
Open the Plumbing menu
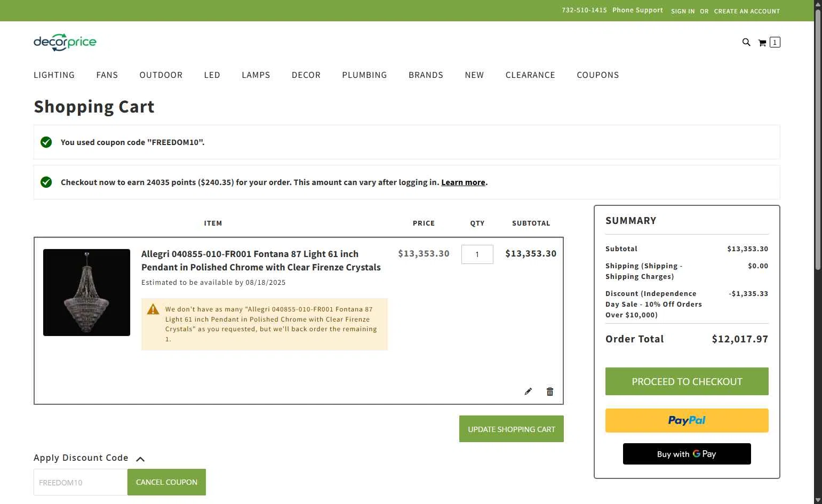coord(365,75)
